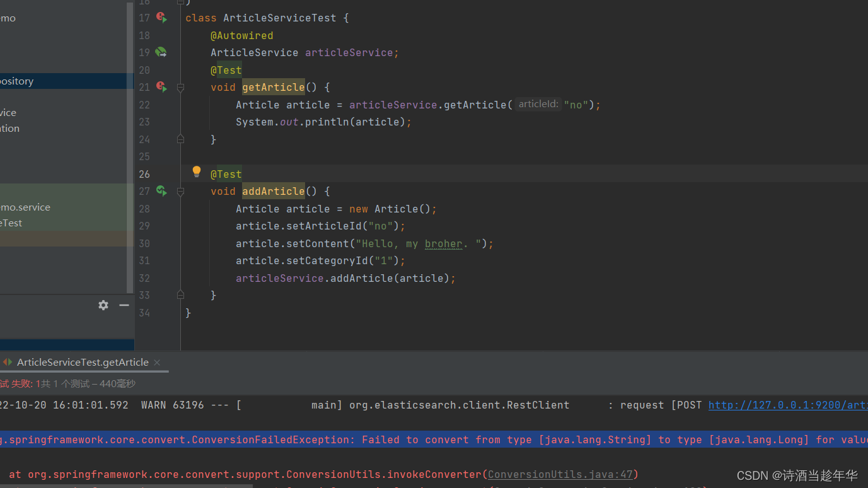The width and height of the screenshot is (868, 488).
Task: Click the @Autowired annotation
Action: 242,35
